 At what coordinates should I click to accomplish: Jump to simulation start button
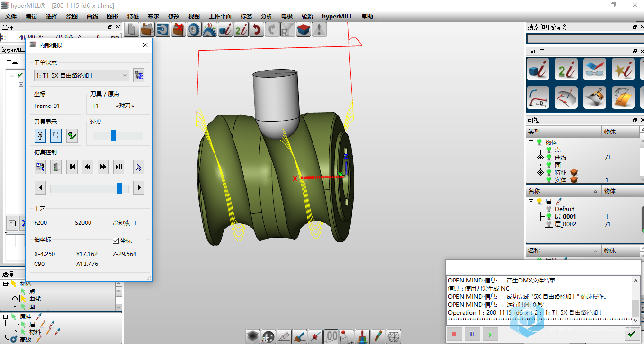coord(72,167)
